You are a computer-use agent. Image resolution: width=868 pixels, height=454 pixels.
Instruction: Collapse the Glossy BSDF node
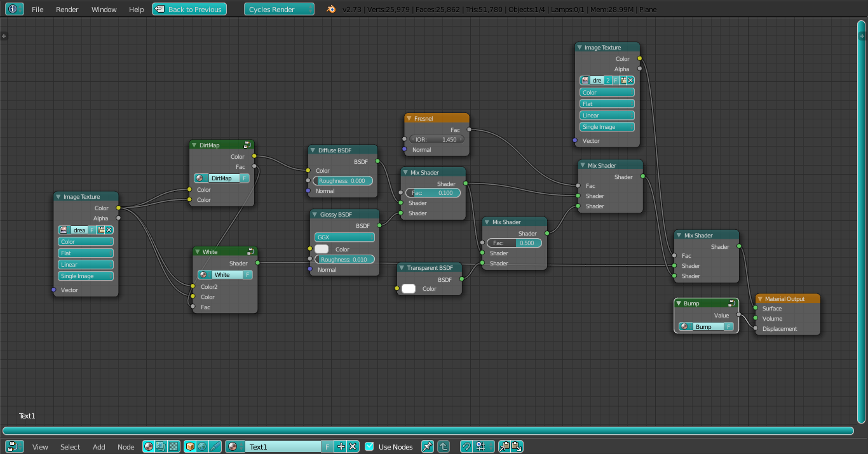(315, 215)
